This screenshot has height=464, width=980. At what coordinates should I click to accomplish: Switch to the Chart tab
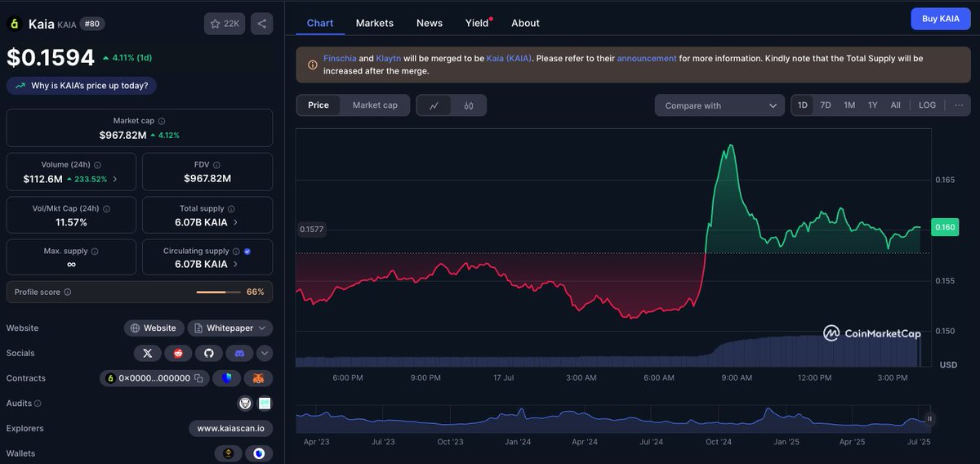point(320,23)
